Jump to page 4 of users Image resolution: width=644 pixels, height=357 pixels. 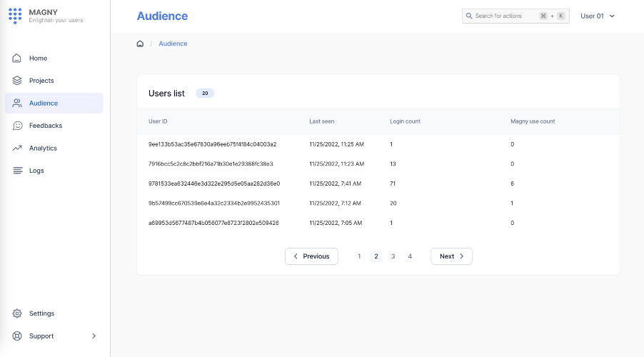(410, 256)
